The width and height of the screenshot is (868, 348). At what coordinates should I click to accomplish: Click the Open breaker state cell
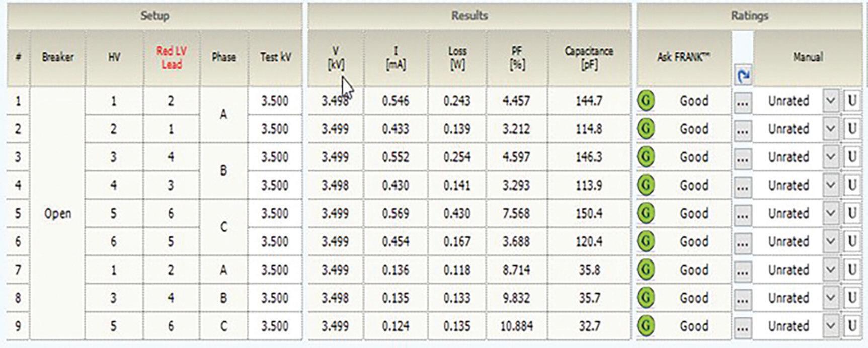[57, 213]
